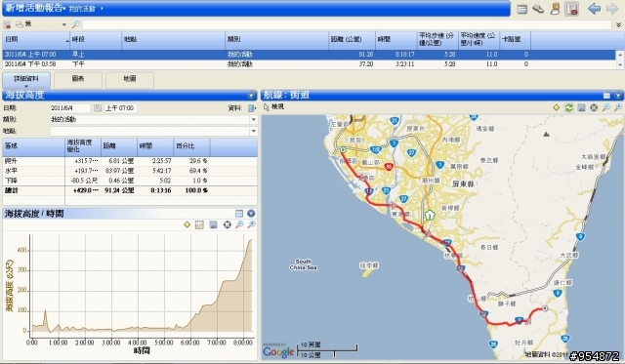Zoom in on the route map
This screenshot has height=364, width=625.
pyautogui.click(x=606, y=107)
